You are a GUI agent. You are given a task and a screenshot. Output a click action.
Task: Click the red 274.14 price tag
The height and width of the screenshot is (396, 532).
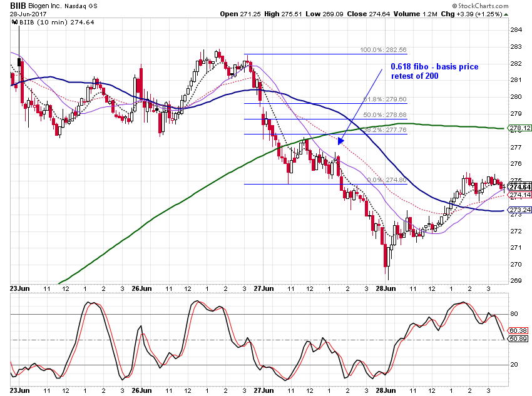[520, 195]
